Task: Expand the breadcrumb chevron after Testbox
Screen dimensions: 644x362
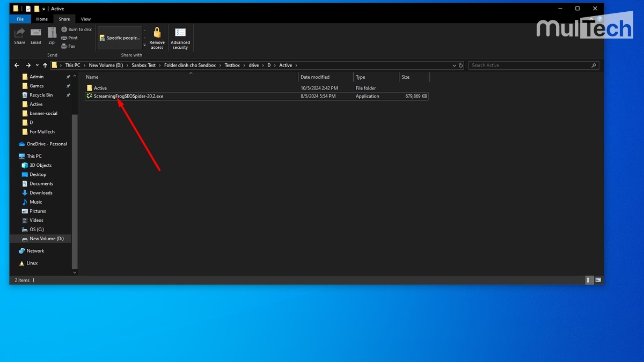Action: click(245, 65)
